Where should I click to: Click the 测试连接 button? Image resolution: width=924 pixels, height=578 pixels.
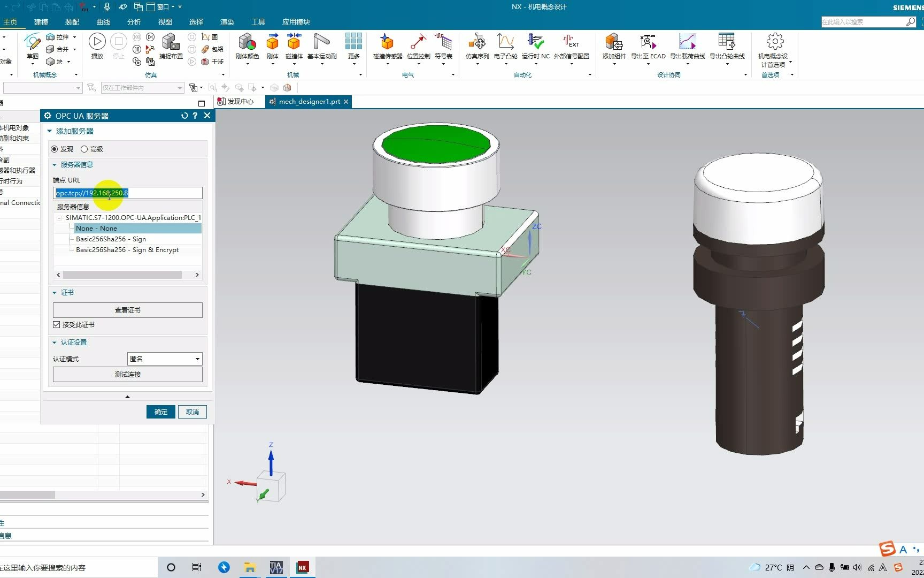[128, 375]
